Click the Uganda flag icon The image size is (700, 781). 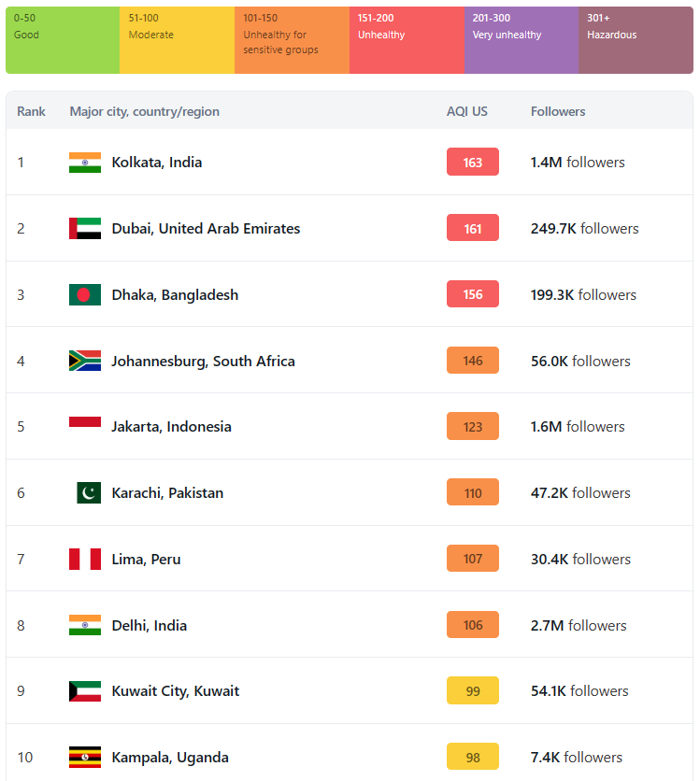click(x=85, y=758)
